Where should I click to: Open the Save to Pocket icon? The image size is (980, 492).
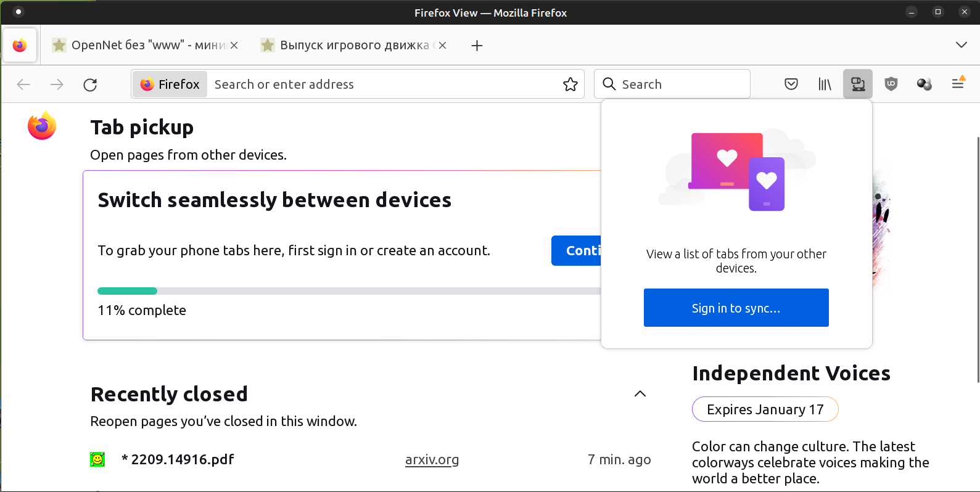(x=791, y=84)
